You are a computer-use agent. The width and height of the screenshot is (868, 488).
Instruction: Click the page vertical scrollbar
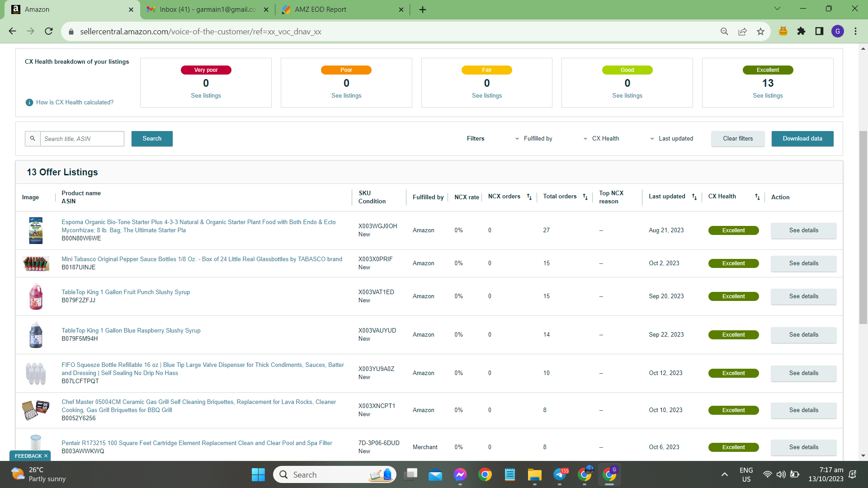pyautogui.click(x=863, y=228)
